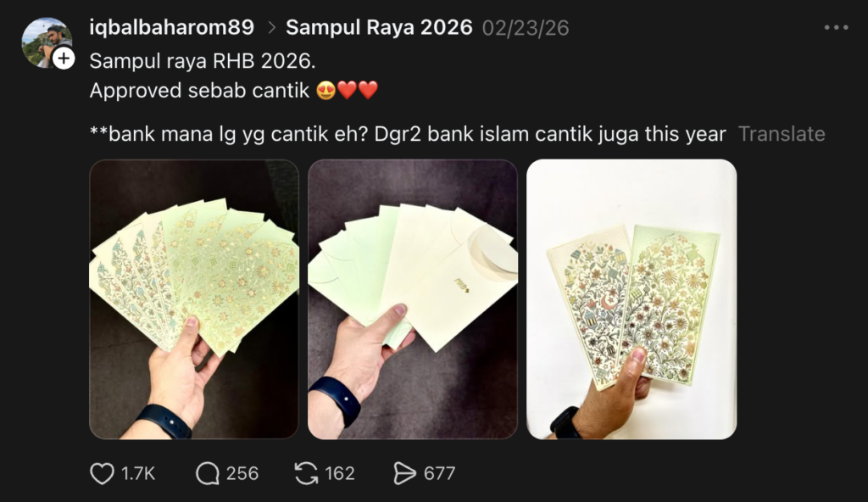Click the 1.7K likes count
Image resolution: width=868 pixels, height=502 pixels.
pos(138,474)
